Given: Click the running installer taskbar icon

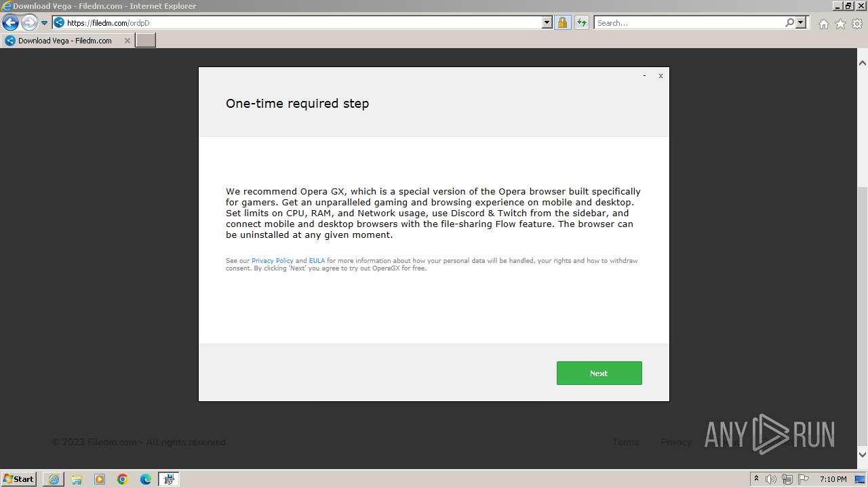Looking at the screenshot, I should pos(169,479).
